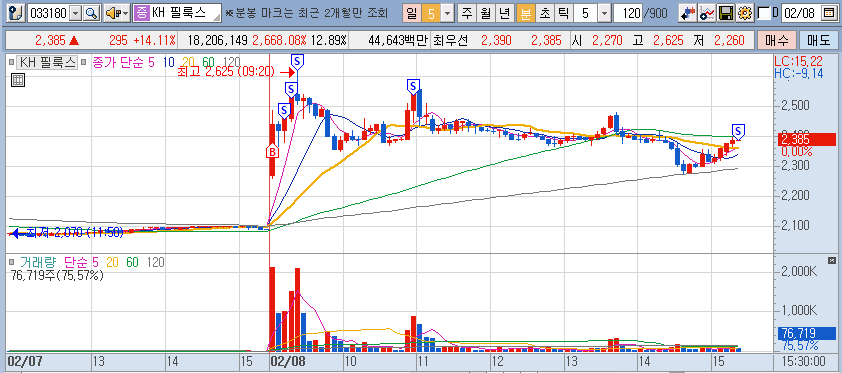Switch to the 월 monthly chart
The image size is (842, 373).
pyautogui.click(x=485, y=13)
